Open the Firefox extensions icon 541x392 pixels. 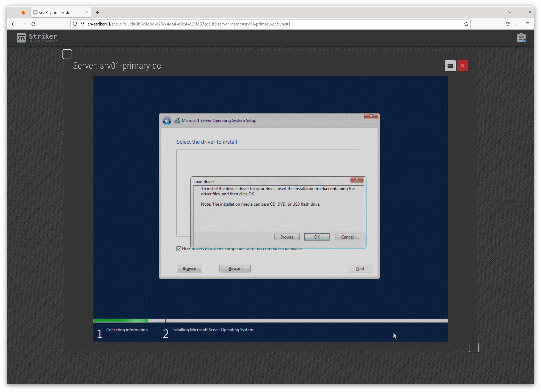[517, 24]
